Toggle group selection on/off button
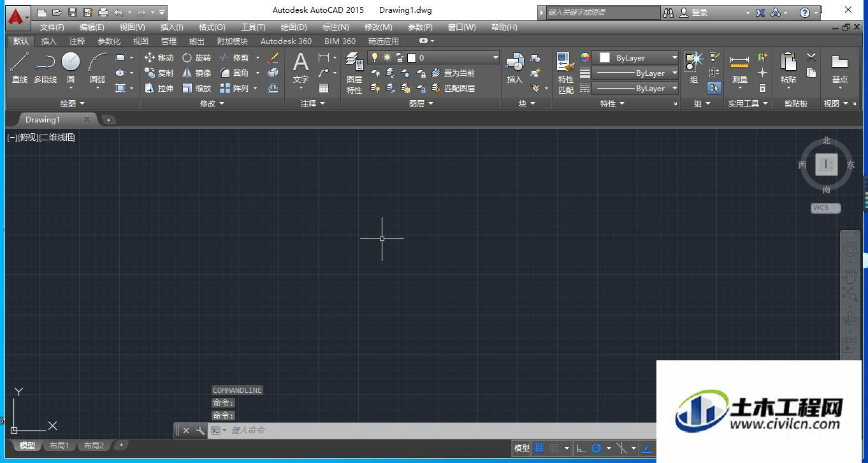The height and width of the screenshot is (463, 868). pos(714,88)
